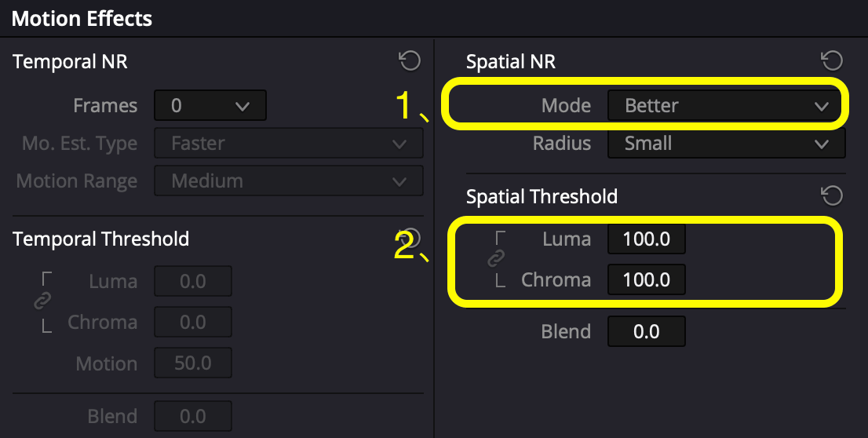Viewport: 868px width, 438px height.
Task: Click the Spatial Threshold section label
Action: point(542,196)
